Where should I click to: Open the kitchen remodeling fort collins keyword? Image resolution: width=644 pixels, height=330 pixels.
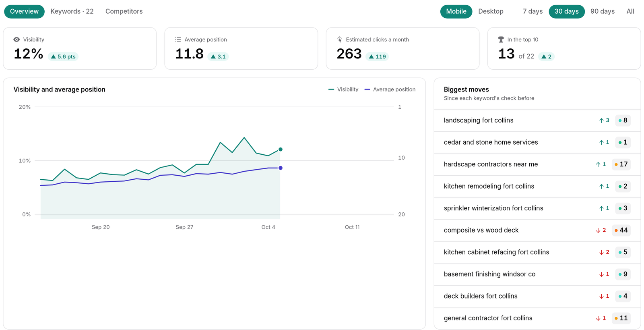[537, 186]
